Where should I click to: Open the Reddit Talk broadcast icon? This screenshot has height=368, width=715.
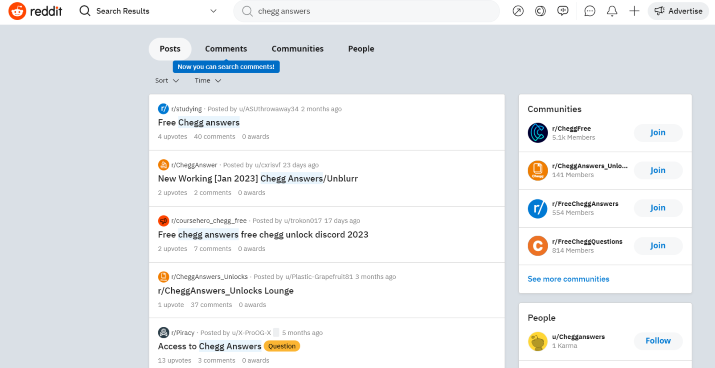[x=563, y=11]
